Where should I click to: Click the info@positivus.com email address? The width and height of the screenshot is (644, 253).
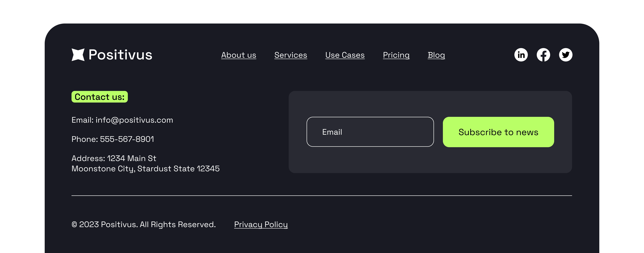[134, 120]
